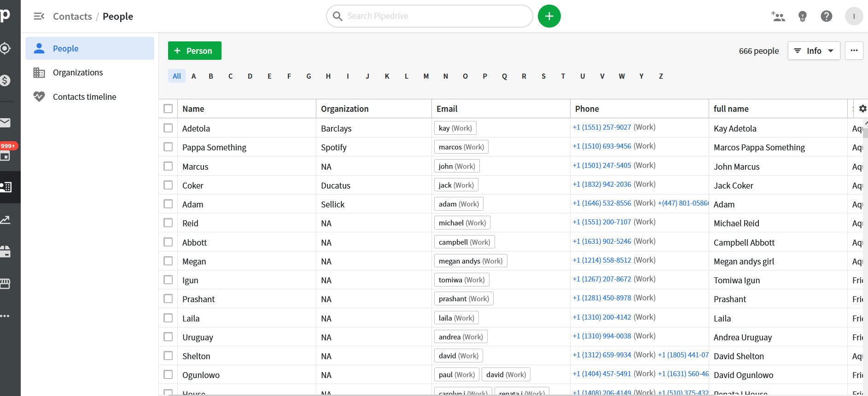Open the three-dot more options button
Screen dimensions: 868x396
[854, 51]
